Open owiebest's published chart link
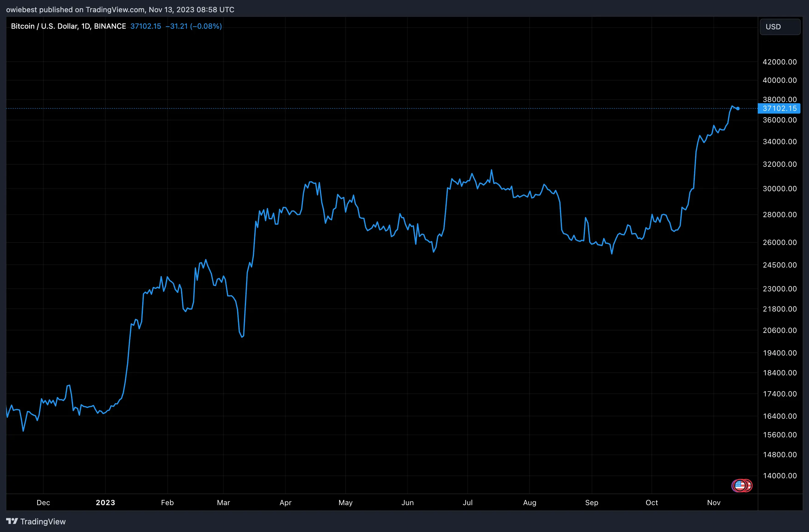This screenshot has width=809, height=532. (21, 9)
